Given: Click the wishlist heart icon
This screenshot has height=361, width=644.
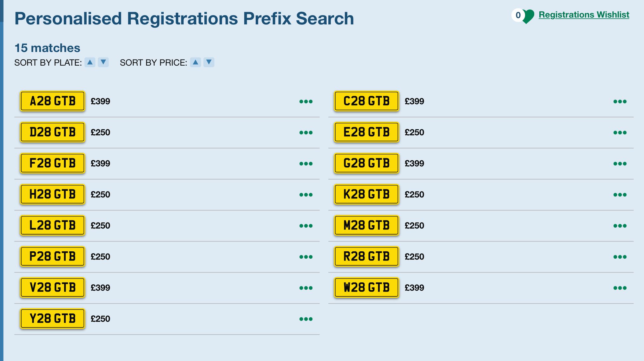Looking at the screenshot, I should pos(528,16).
